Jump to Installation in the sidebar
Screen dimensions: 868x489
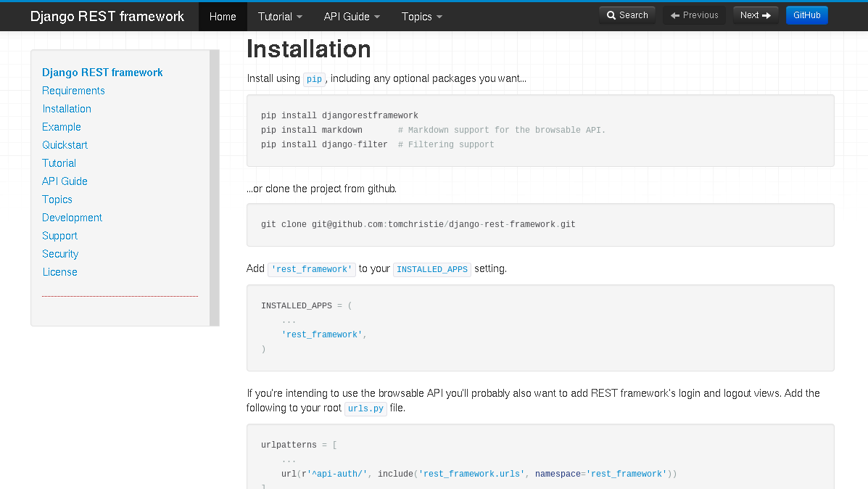click(x=67, y=109)
